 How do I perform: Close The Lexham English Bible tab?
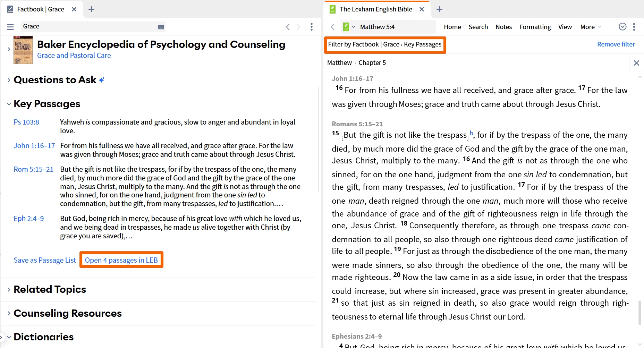point(422,9)
